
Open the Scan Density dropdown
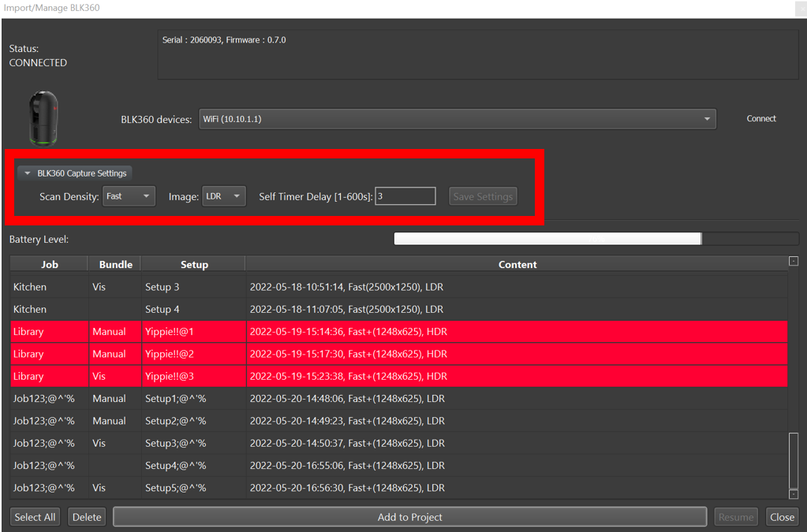129,196
